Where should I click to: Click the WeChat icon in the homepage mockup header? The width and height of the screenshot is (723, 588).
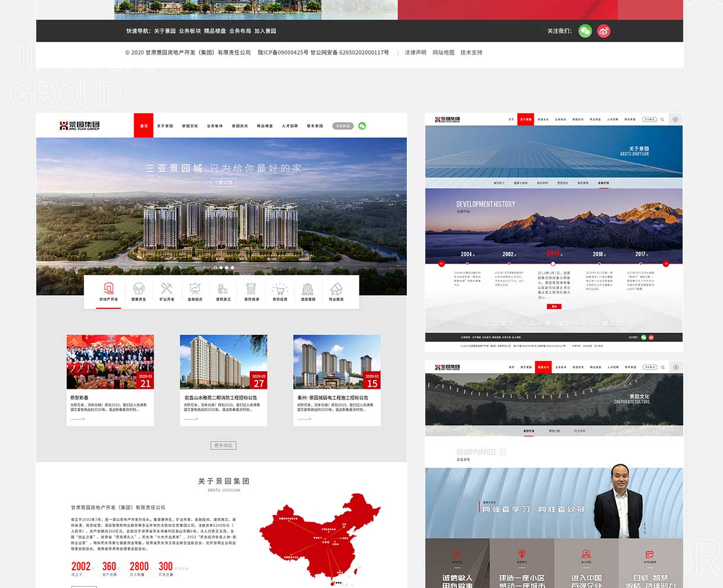click(362, 126)
